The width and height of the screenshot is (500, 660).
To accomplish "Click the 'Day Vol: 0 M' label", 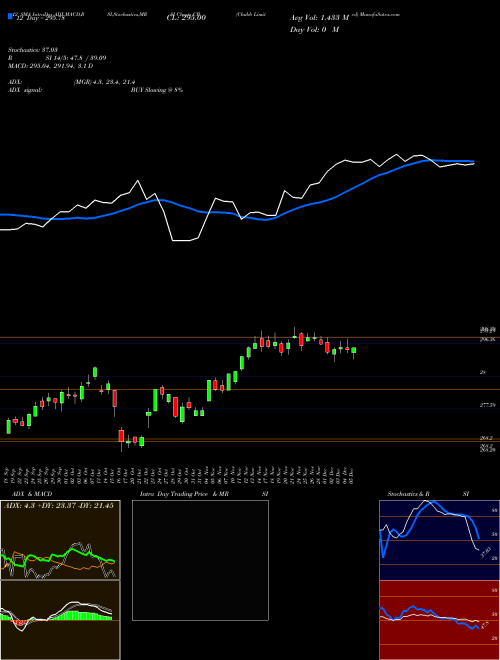I will [314, 30].
